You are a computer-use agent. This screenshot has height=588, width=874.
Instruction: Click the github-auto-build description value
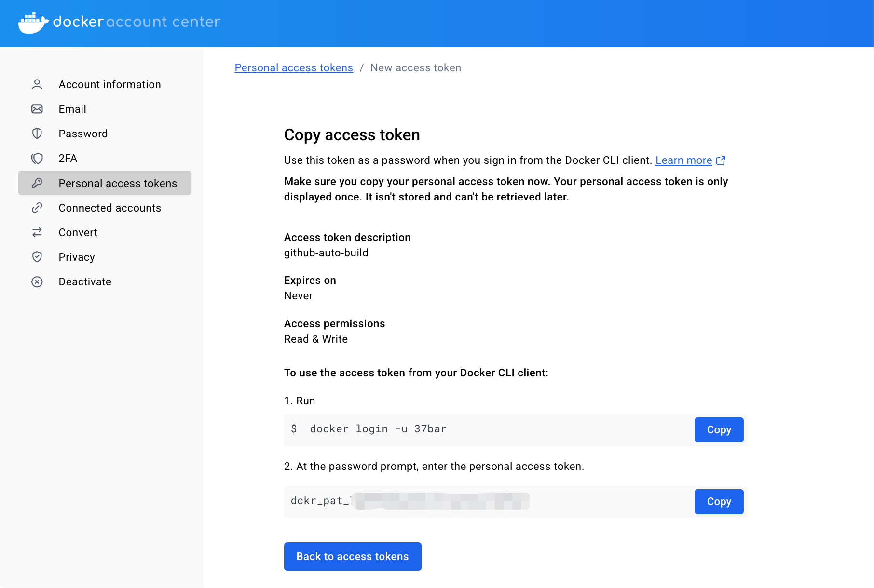pyautogui.click(x=326, y=253)
